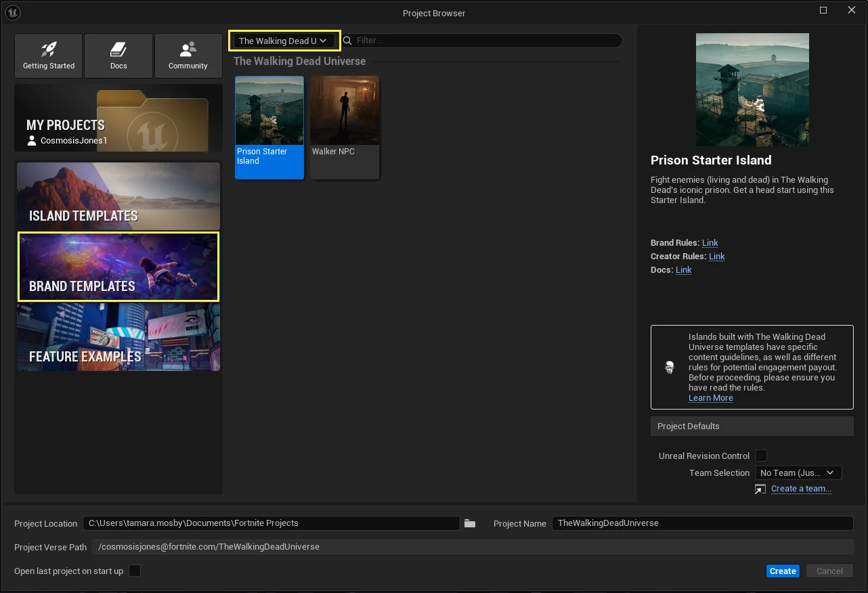
Task: Expand the Team Selection dropdown
Action: pos(798,473)
